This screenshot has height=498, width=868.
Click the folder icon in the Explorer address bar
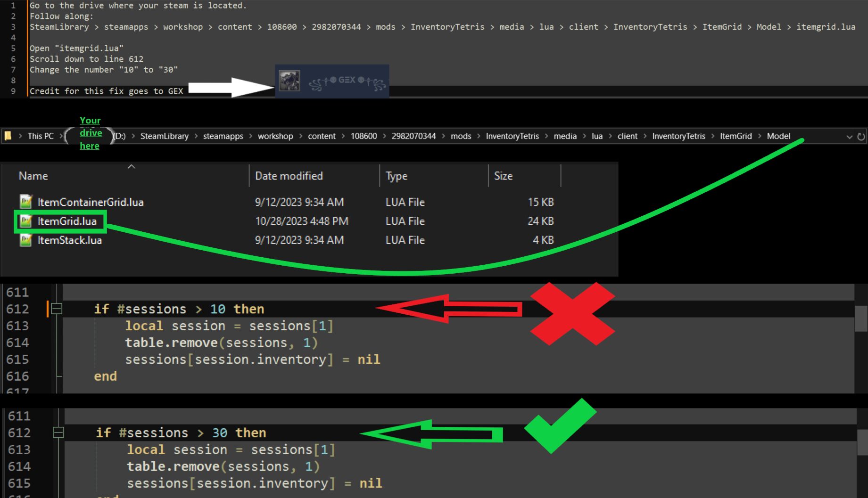pos(8,136)
